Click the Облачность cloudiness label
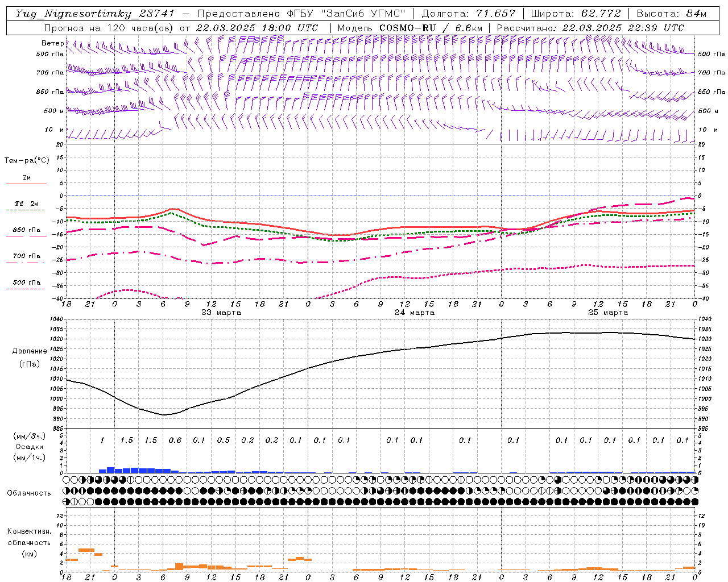 (29, 493)
